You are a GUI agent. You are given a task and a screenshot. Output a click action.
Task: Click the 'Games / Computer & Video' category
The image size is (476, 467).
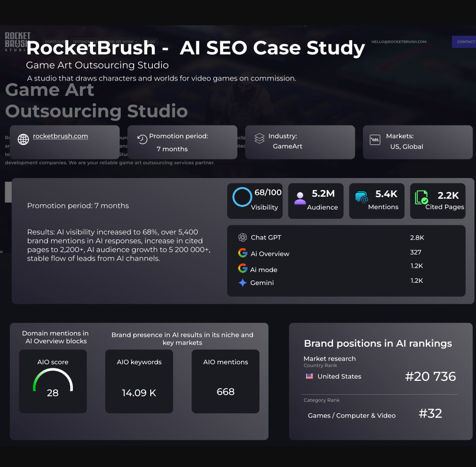352,416
